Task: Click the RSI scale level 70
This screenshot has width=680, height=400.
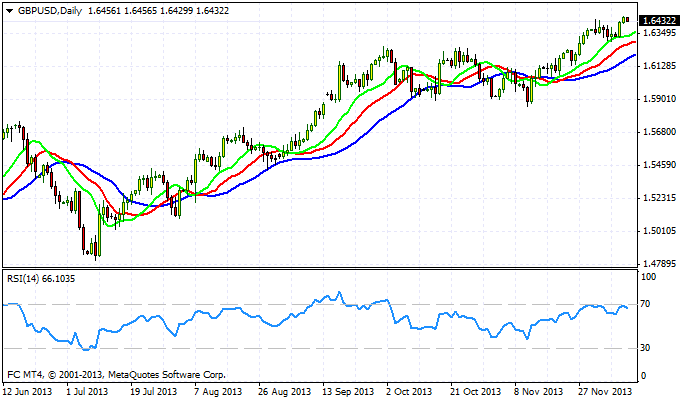Action: pyautogui.click(x=646, y=304)
